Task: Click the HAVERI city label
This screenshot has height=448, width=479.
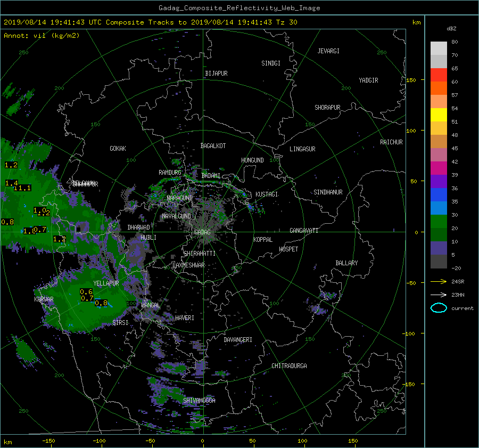Action: (185, 318)
